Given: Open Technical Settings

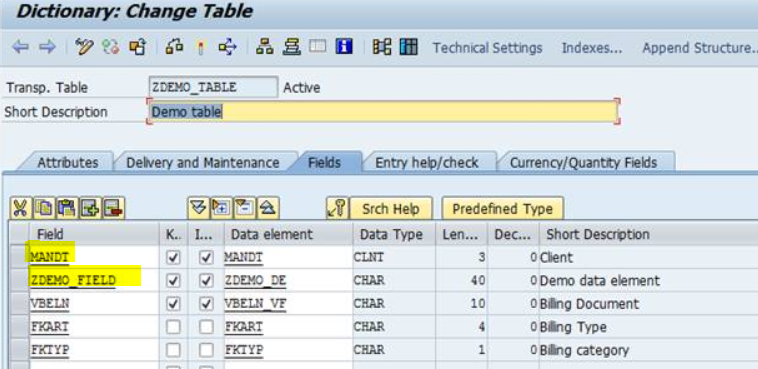Looking at the screenshot, I should [487, 48].
